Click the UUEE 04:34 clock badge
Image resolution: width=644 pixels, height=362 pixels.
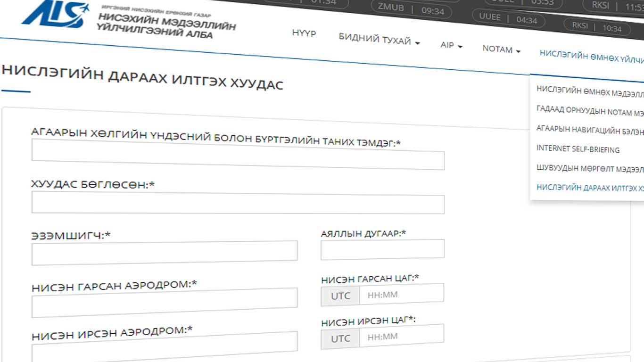click(508, 19)
